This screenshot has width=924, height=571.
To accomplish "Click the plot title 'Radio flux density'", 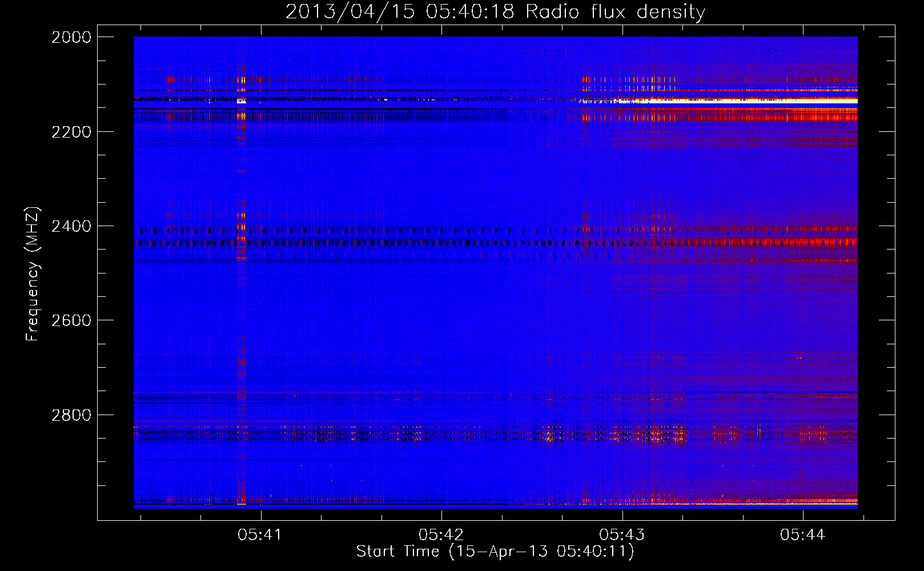I will tap(615, 12).
